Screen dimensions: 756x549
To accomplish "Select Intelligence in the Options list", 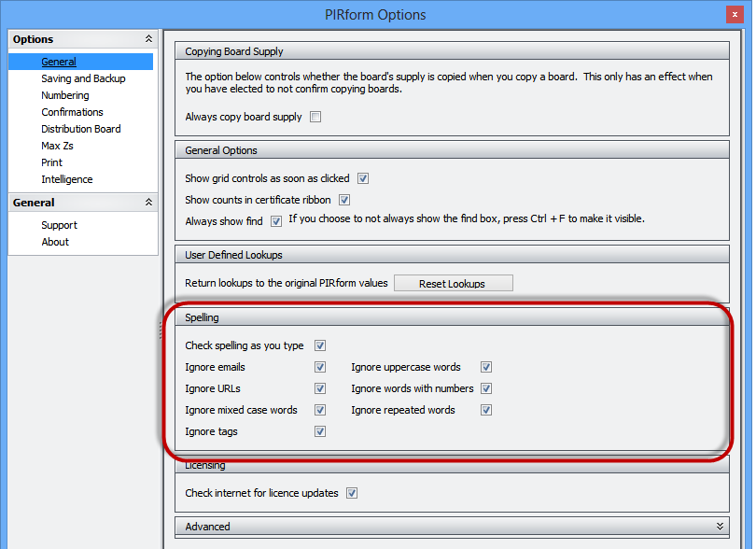I will click(67, 179).
